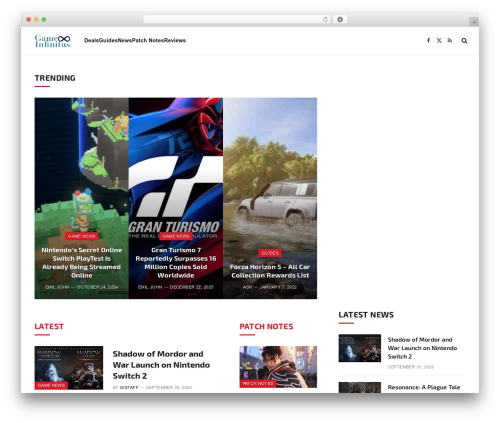
Task: Open Shadow of Mordor link in Latest News sidebar
Action: [x=422, y=348]
